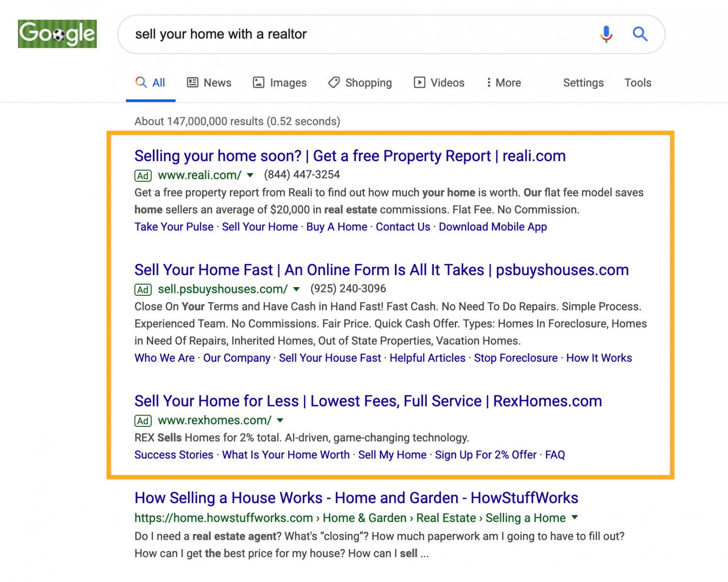This screenshot has width=728, height=582.
Task: Open the Shopping results tab
Action: point(360,83)
